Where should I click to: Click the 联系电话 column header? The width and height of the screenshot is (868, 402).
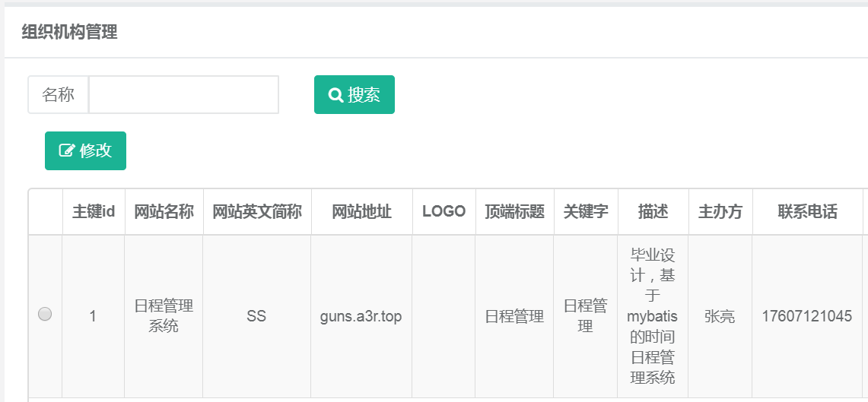[x=807, y=212]
